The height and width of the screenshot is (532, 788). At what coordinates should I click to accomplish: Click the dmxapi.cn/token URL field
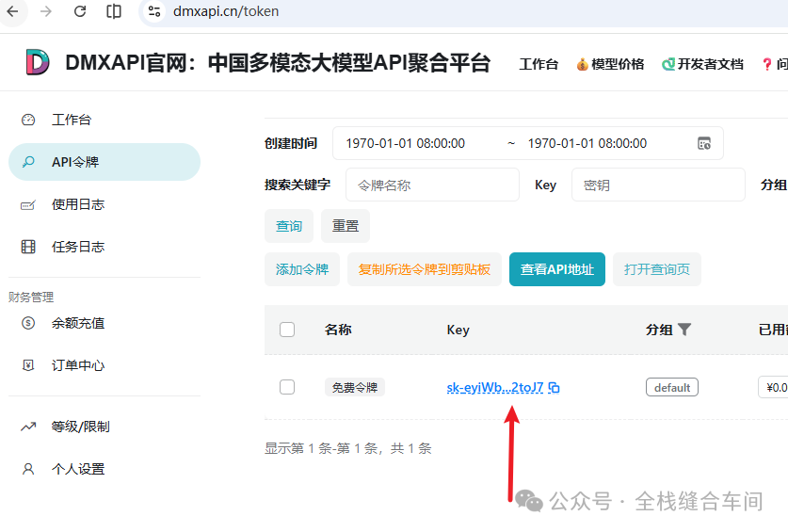click(x=226, y=11)
